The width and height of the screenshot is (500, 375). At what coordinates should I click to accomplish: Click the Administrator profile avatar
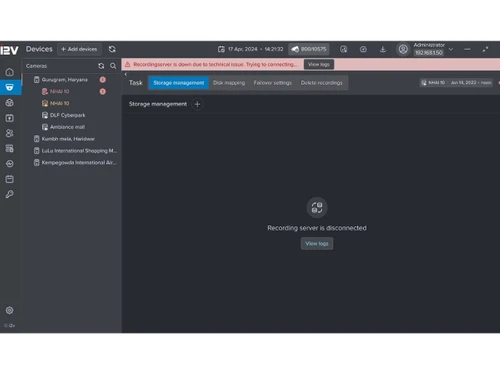(x=403, y=49)
